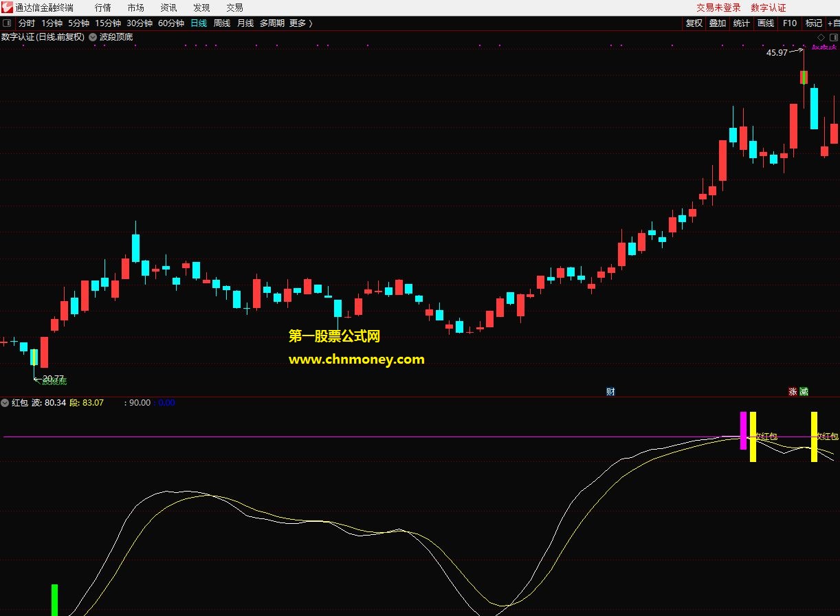This screenshot has width=840, height=616.
Task: Click the 通达信 app logo icon
Action: click(x=7, y=8)
